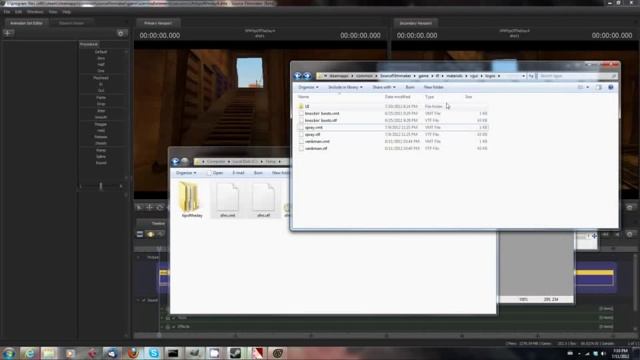Click the Burn button in the rear Explorer toolbar

[x=258, y=173]
